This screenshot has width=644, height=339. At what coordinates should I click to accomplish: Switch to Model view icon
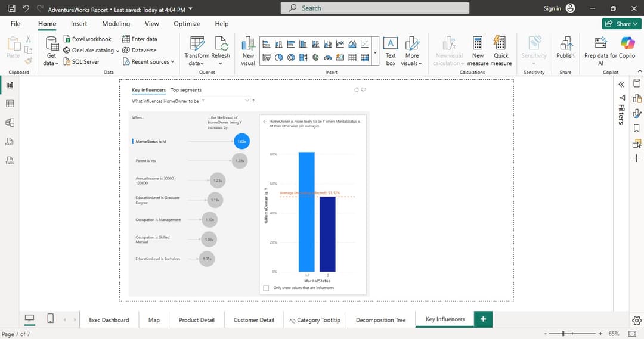click(x=10, y=123)
